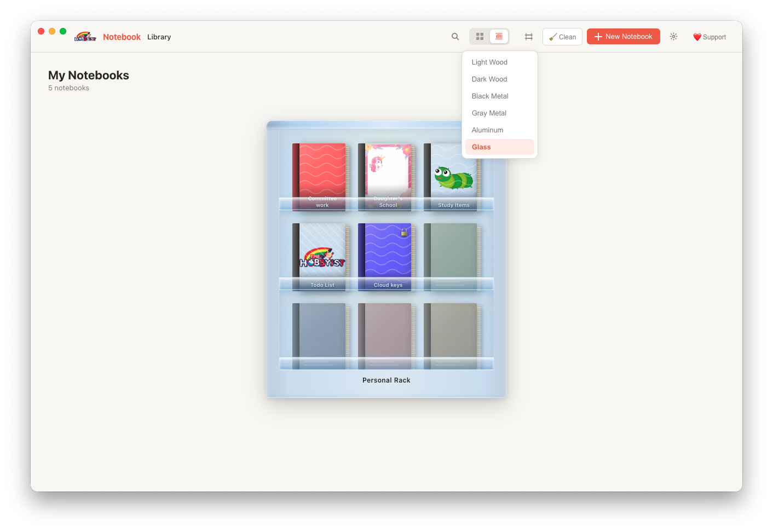Select Gray Metal in the list

489,113
